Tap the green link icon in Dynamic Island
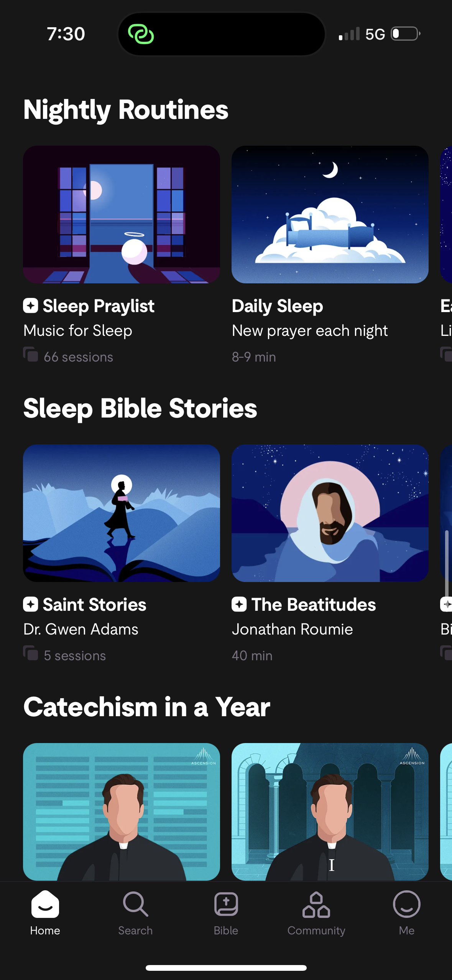Image resolution: width=452 pixels, height=980 pixels. (141, 34)
